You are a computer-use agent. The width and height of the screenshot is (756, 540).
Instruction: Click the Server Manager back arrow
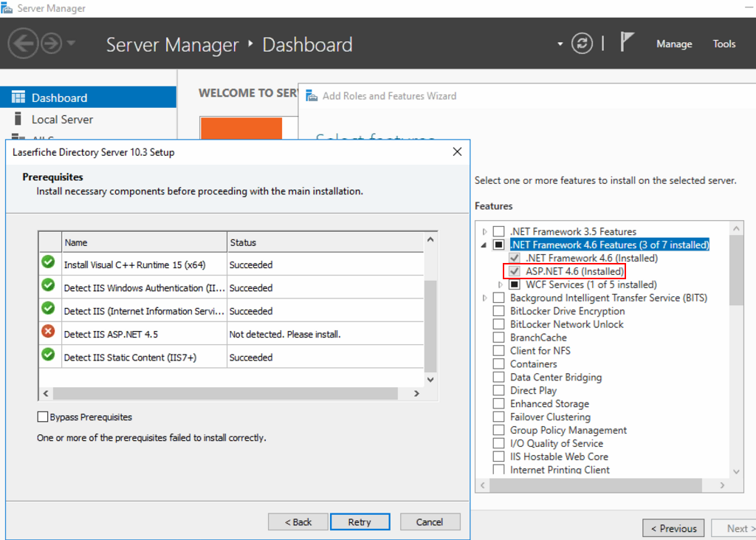pos(23,44)
